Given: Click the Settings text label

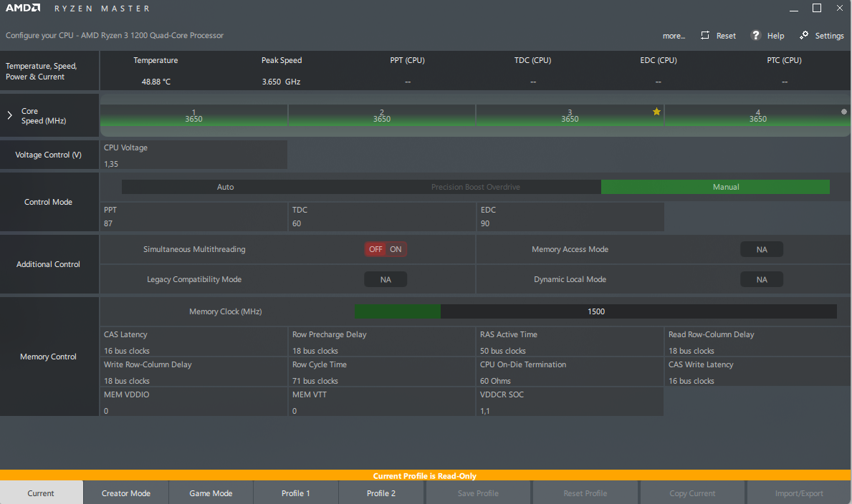Looking at the screenshot, I should click(829, 36).
